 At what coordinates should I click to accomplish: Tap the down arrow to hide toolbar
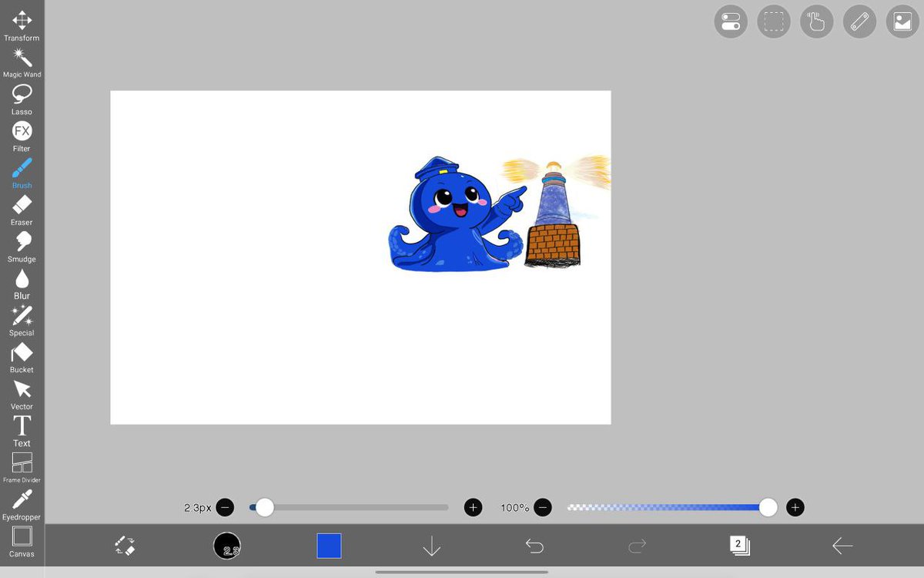431,546
